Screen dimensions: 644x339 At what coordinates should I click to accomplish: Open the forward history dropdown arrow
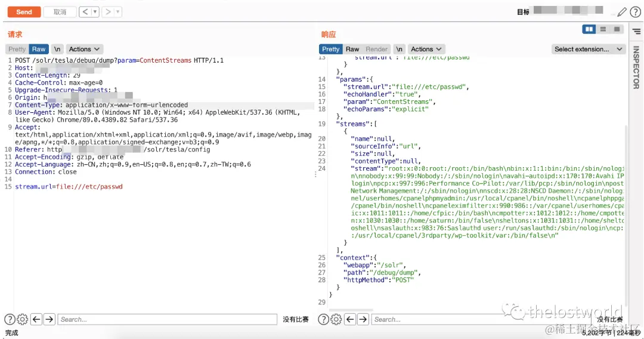pos(118,12)
